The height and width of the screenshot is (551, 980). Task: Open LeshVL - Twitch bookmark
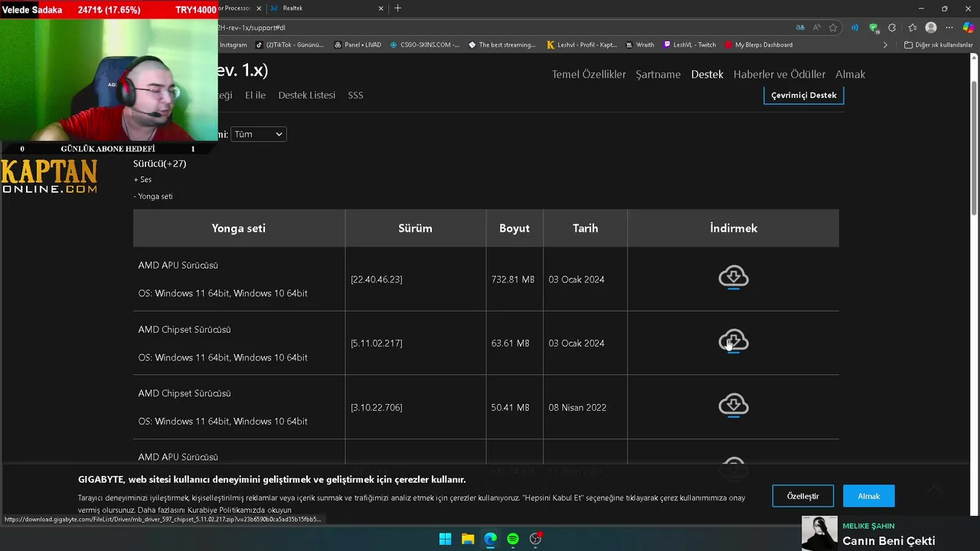pyautogui.click(x=690, y=45)
